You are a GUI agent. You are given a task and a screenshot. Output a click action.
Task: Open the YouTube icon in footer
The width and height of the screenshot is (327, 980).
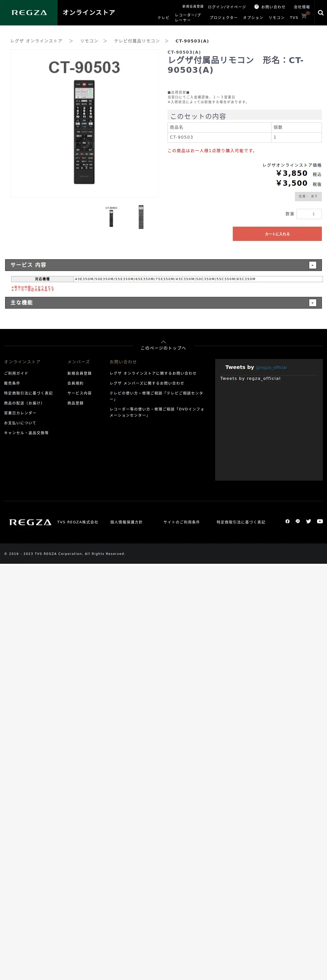[x=320, y=521]
